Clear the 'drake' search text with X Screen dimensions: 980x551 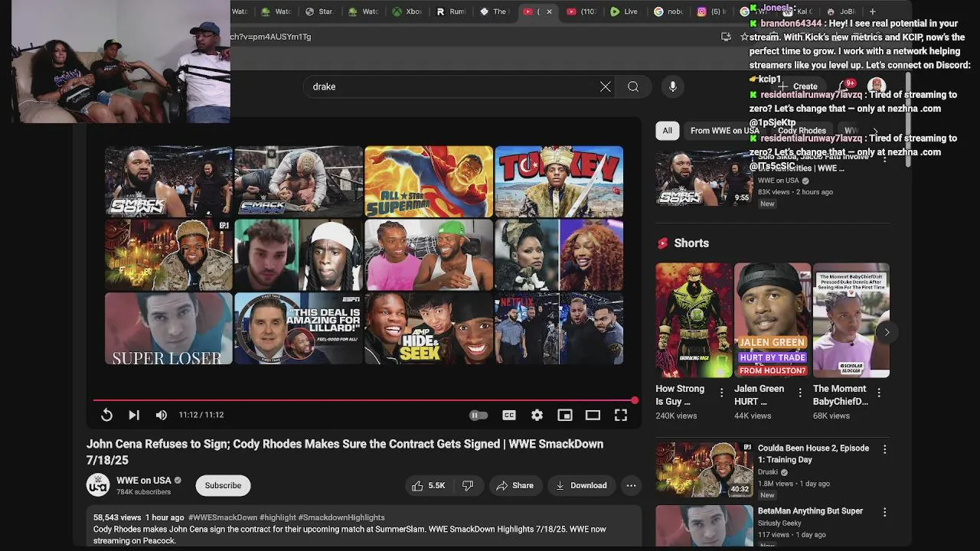(x=606, y=86)
